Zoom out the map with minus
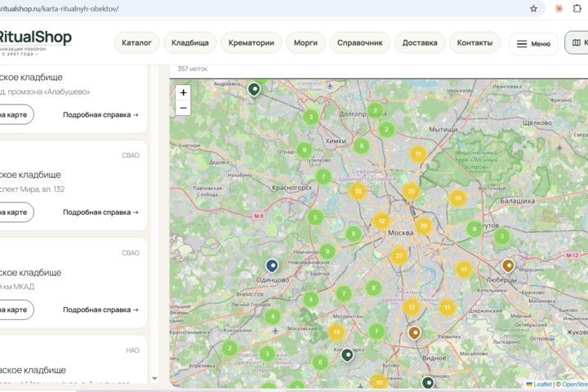The image size is (588, 392). (x=183, y=108)
